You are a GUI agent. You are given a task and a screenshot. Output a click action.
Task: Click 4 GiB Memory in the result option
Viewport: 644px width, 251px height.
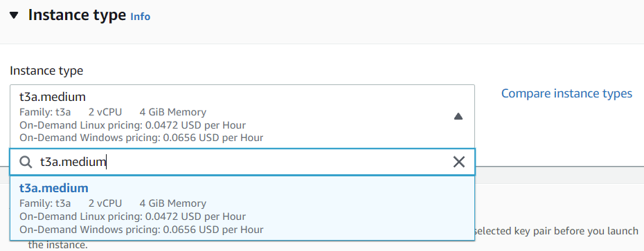[173, 203]
